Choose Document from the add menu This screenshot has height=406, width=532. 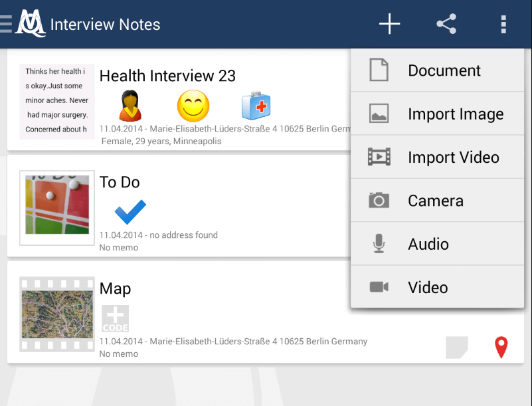click(437, 70)
